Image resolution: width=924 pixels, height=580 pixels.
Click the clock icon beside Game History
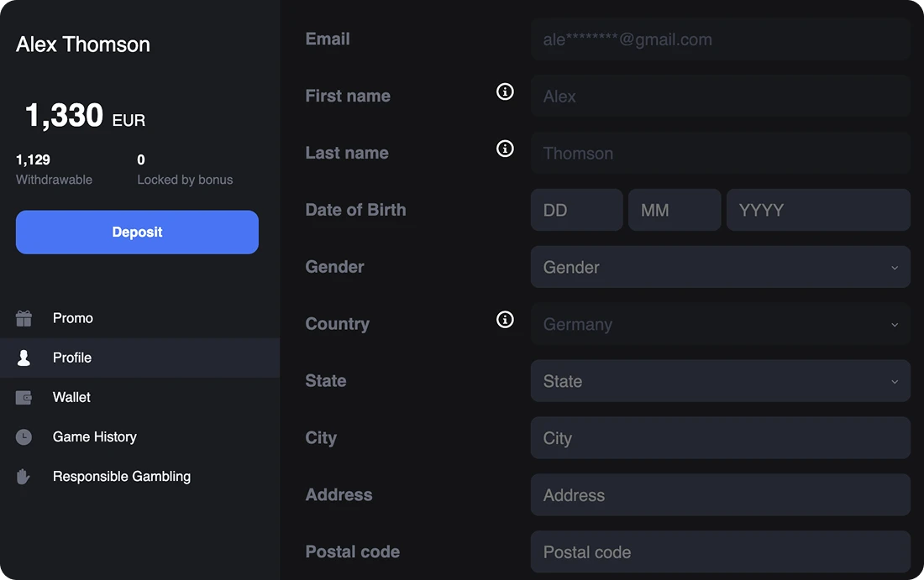(24, 436)
